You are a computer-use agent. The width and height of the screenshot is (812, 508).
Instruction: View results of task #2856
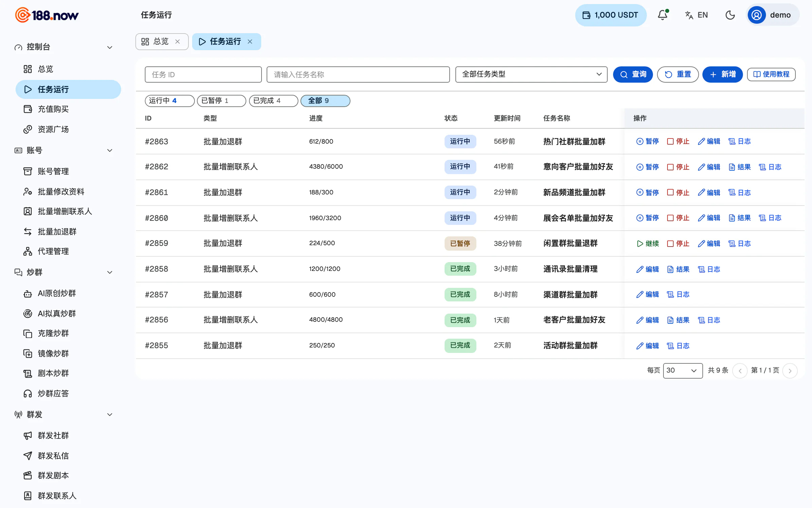678,320
